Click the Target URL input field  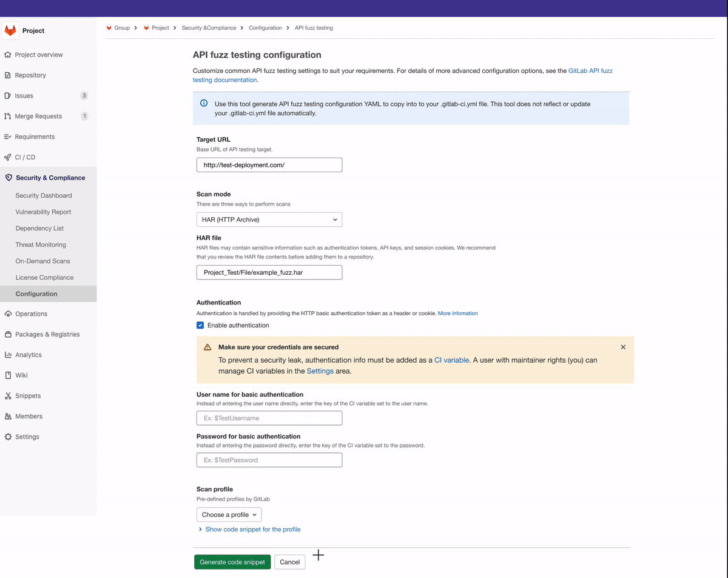pos(269,165)
